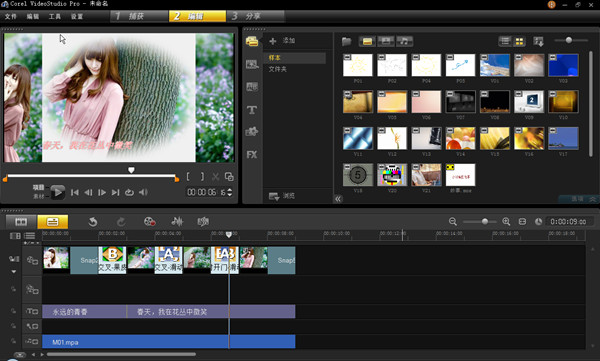Toggle audio files display in library
Image resolution: width=600 pixels, height=361 pixels.
(x=404, y=41)
